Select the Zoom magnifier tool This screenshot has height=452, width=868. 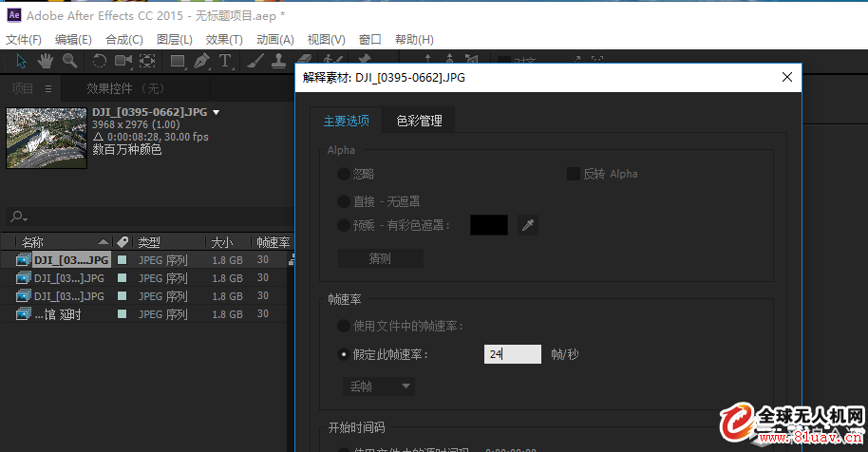coord(69,61)
